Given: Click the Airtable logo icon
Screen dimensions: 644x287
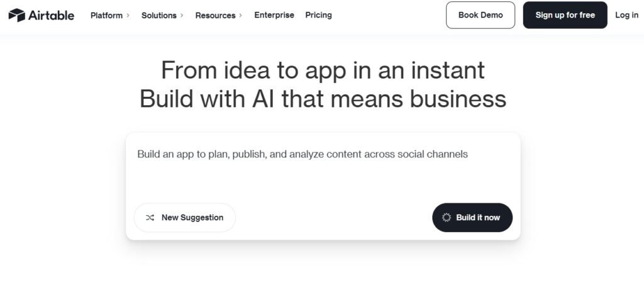Looking at the screenshot, I should pyautogui.click(x=17, y=15).
